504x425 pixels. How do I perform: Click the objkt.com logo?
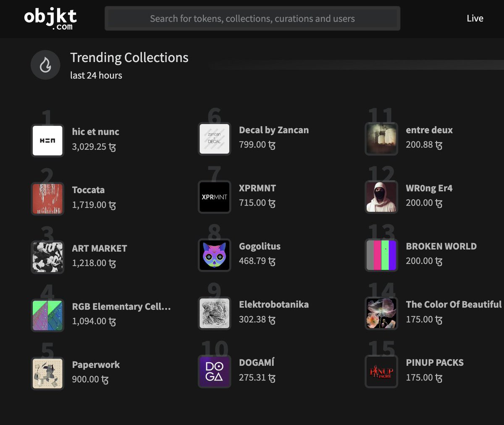[50, 18]
